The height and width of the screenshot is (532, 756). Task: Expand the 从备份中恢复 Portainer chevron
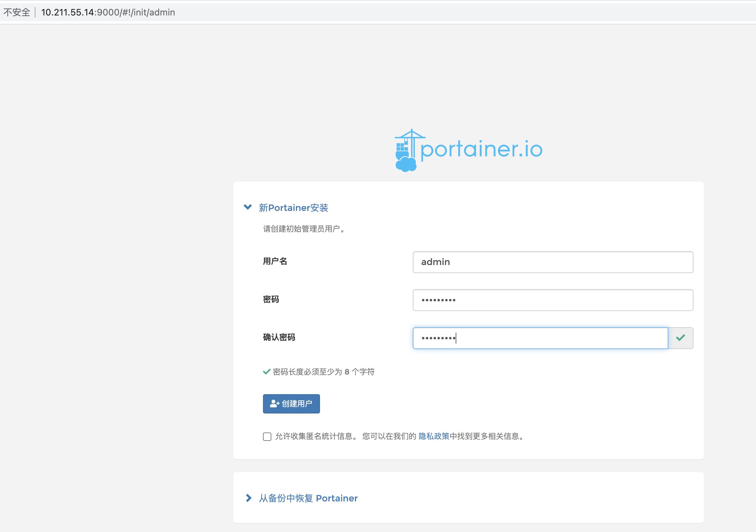248,498
